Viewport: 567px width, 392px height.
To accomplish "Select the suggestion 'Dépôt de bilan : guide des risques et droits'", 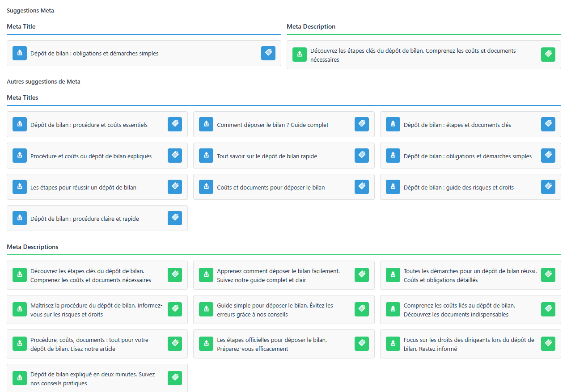I will [x=470, y=186].
